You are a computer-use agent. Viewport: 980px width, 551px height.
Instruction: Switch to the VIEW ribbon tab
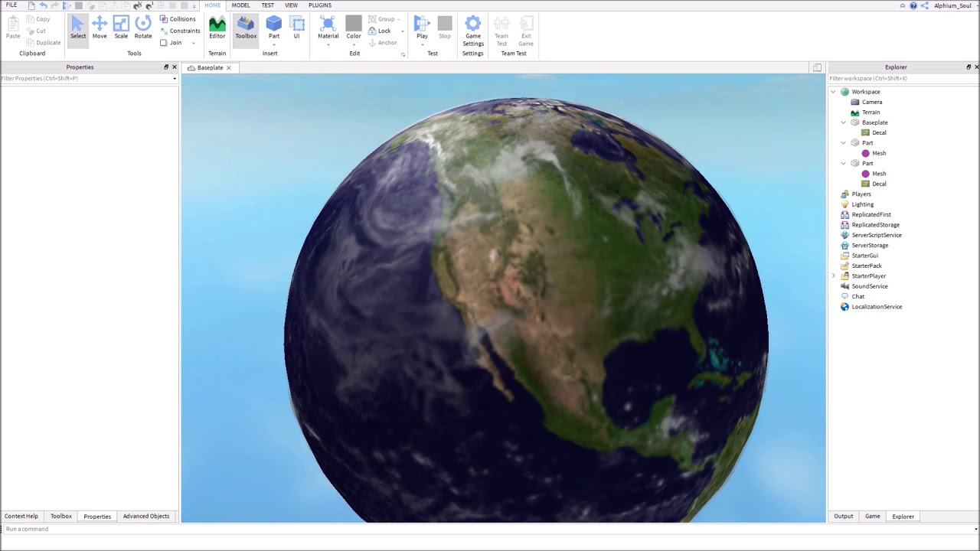click(x=291, y=5)
